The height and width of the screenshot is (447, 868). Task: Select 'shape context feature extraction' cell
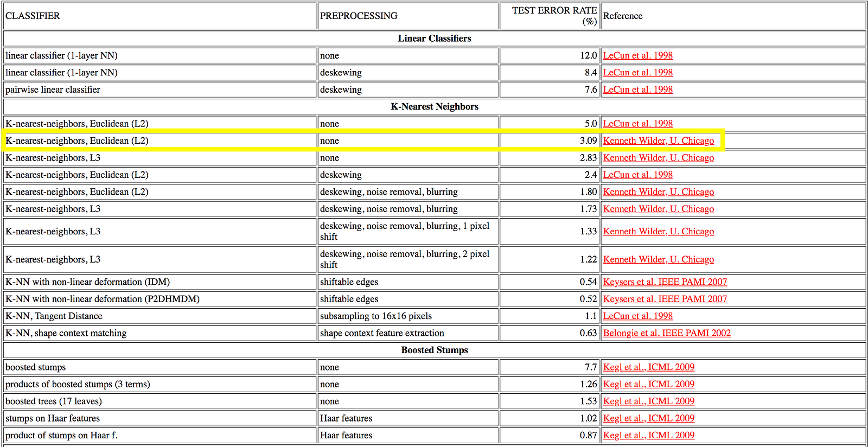[408, 333]
